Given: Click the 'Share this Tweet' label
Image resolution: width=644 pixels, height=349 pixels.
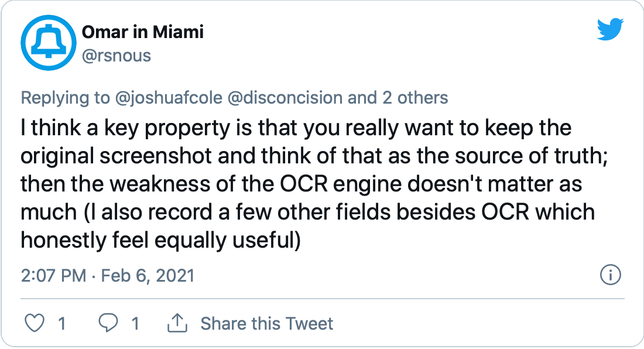Looking at the screenshot, I should pos(266,324).
